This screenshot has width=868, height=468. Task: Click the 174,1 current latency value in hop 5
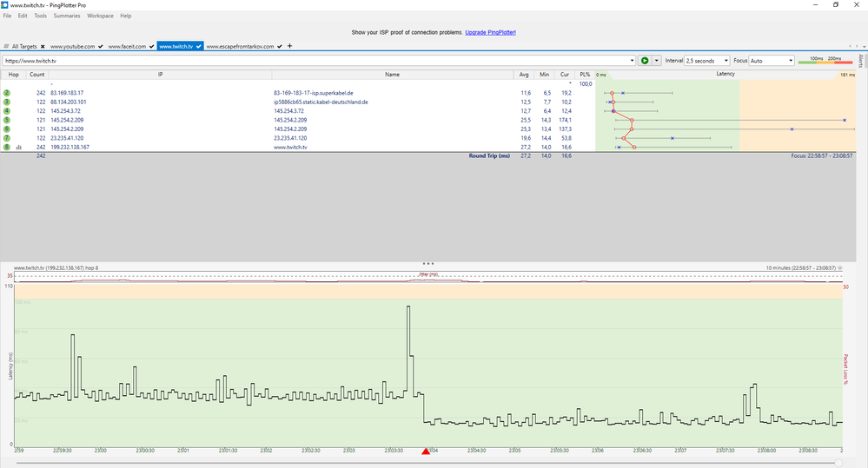(x=565, y=120)
